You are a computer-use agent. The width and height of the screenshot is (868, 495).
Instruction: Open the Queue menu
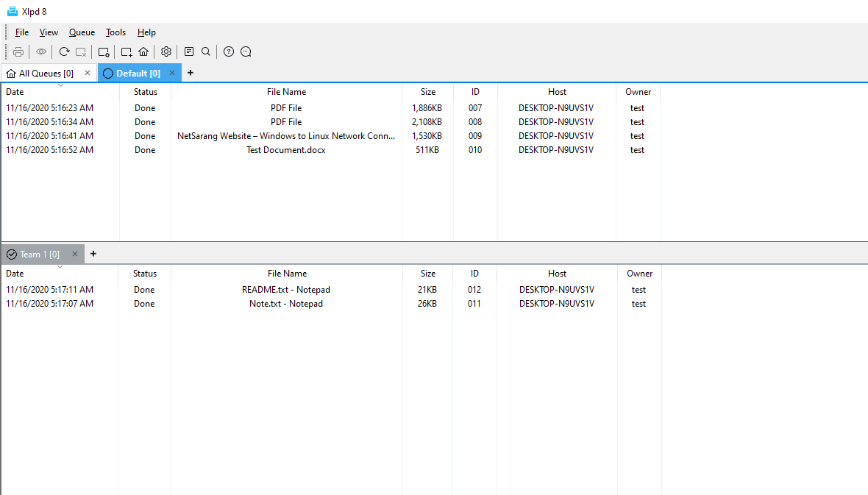(x=82, y=32)
